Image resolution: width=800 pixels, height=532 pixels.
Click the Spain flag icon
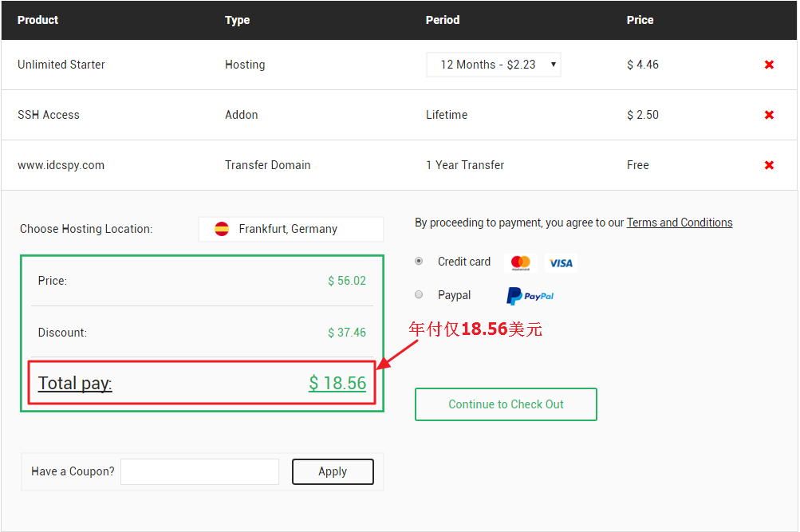coord(222,229)
